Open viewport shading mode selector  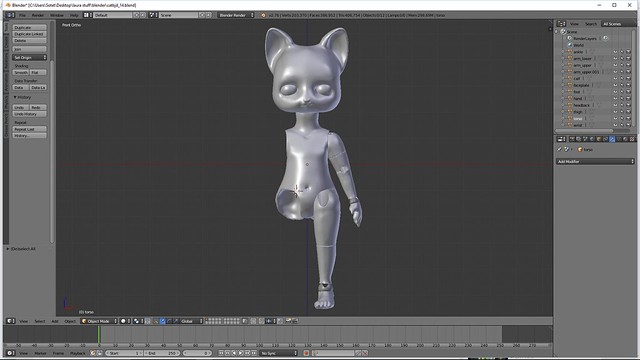pos(125,321)
